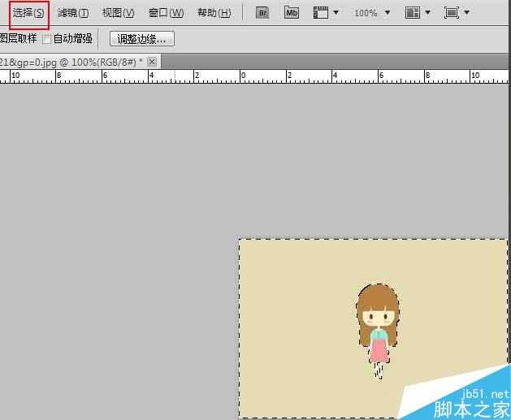Launch Adobe Bridge with the Br icon
Viewport: 511px width, 420px height.
pos(262,13)
